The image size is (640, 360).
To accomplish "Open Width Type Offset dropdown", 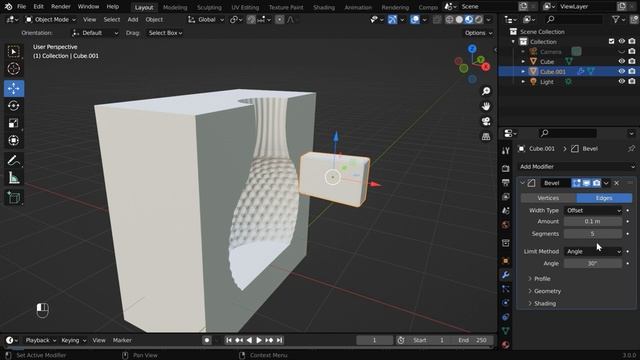I will [x=593, y=211].
